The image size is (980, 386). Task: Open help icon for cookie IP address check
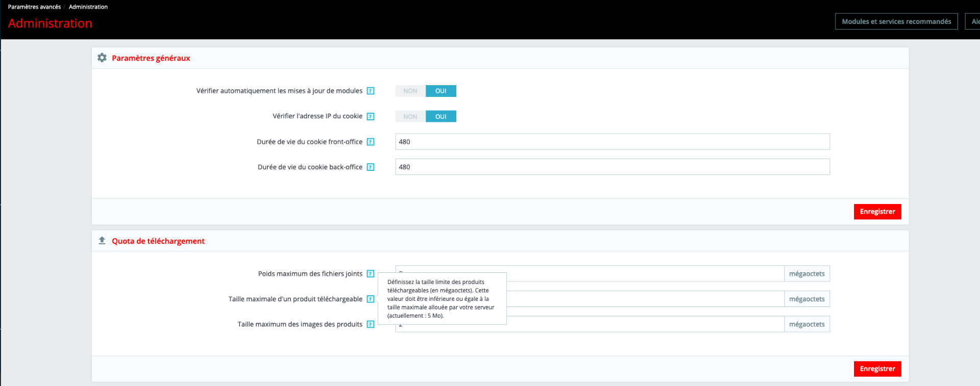371,116
